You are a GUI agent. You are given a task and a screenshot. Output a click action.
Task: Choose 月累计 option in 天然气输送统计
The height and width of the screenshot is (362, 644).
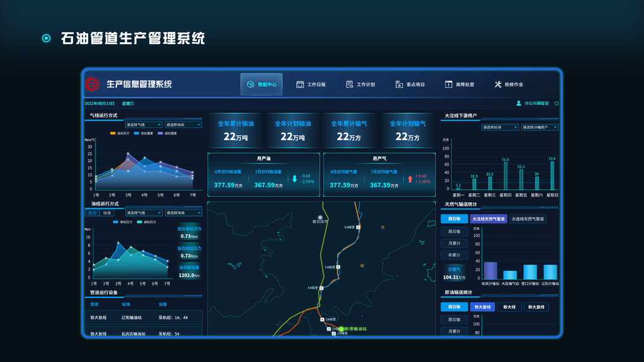[x=454, y=243]
